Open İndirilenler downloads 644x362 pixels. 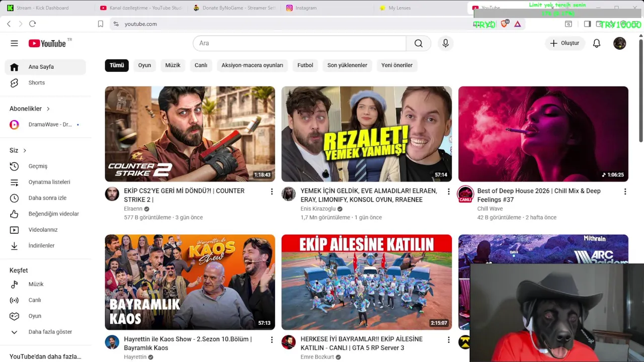45,245
